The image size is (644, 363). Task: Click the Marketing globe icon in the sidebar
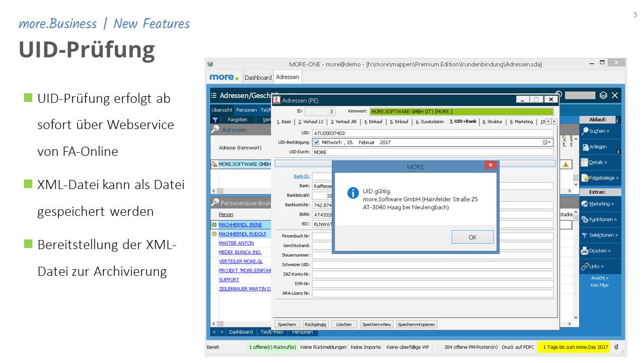(585, 204)
